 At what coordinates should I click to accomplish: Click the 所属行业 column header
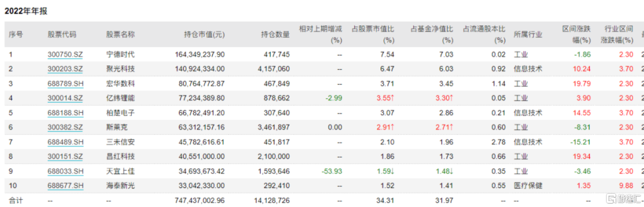point(528,34)
